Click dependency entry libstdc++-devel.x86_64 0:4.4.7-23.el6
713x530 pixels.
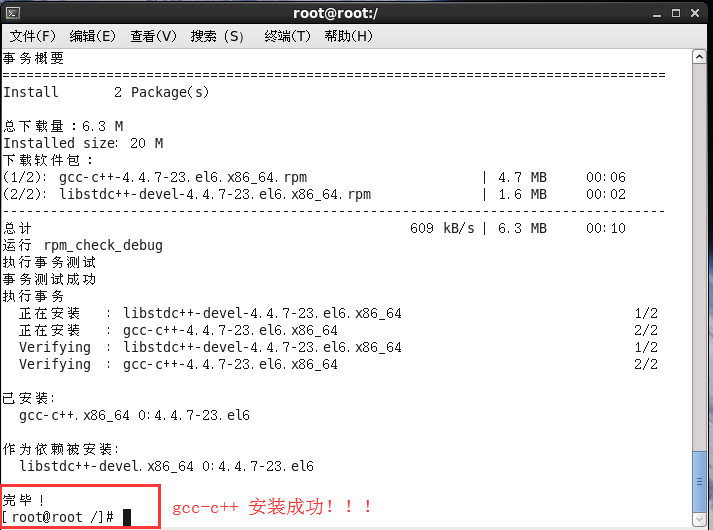pyautogui.click(x=166, y=466)
